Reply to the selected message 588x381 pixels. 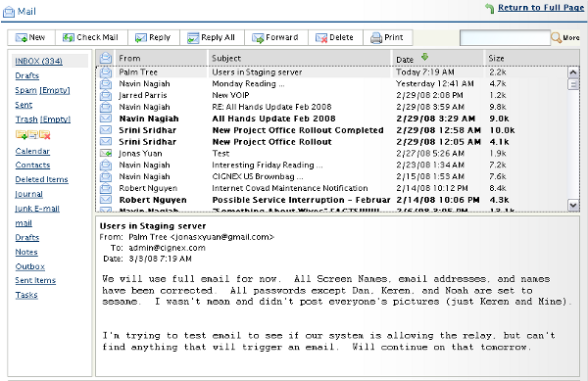[x=154, y=37]
